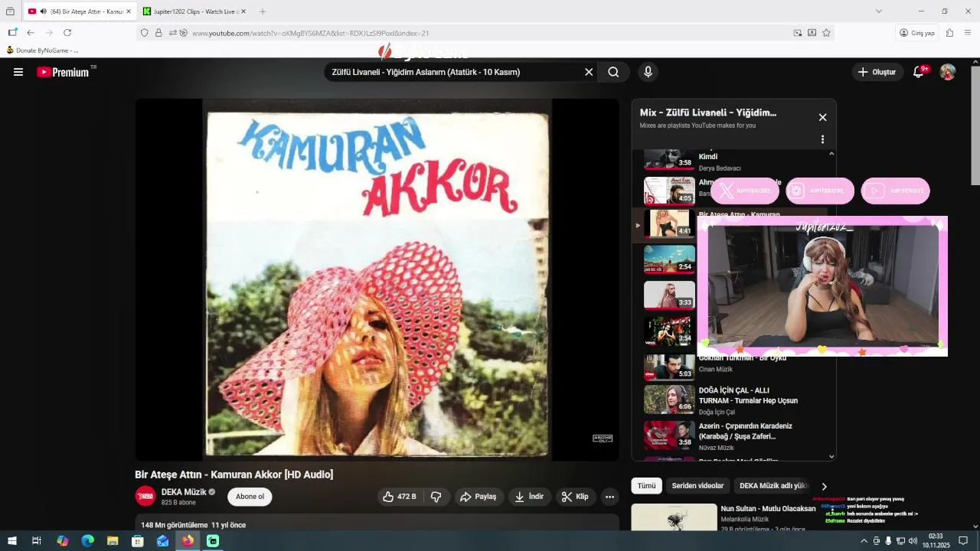The width and height of the screenshot is (980, 551).
Task: Click Giriş yap sign-in button
Action: click(x=917, y=33)
